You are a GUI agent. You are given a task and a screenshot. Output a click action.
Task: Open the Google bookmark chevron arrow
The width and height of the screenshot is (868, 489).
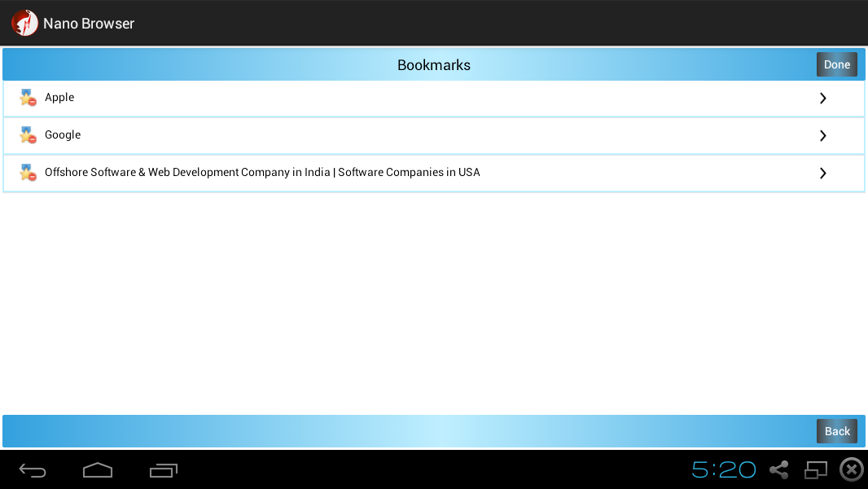point(822,135)
